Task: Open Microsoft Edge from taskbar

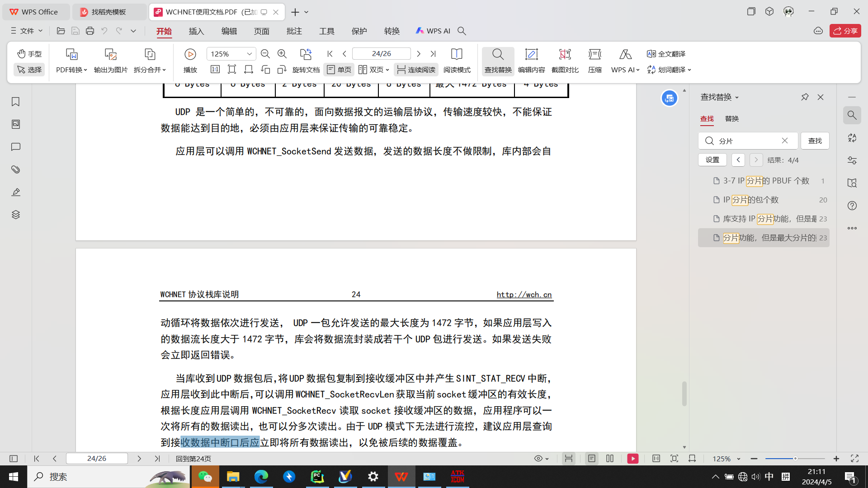Action: tap(261, 477)
